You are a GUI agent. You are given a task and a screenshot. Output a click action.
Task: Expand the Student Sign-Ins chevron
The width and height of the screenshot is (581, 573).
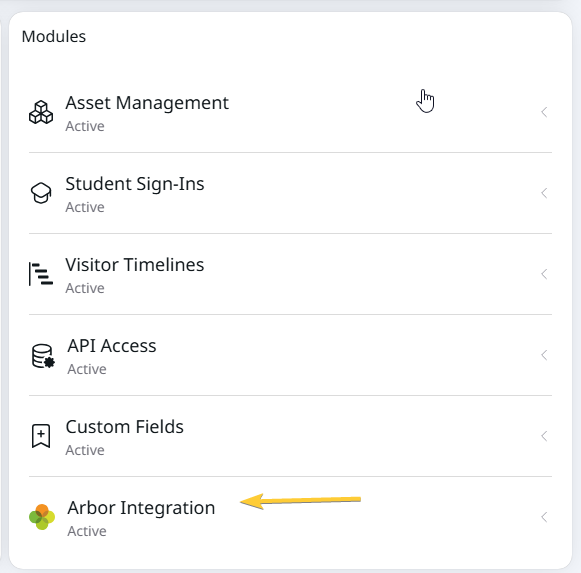(544, 193)
